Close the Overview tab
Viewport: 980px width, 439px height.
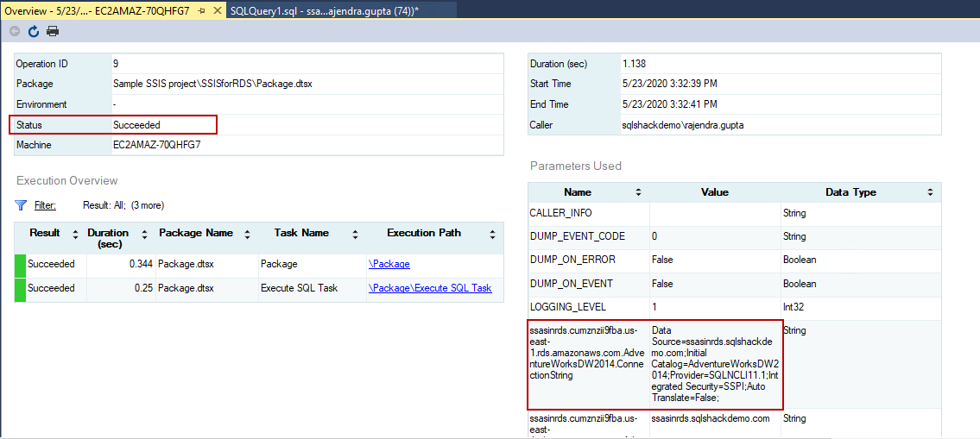point(217,10)
